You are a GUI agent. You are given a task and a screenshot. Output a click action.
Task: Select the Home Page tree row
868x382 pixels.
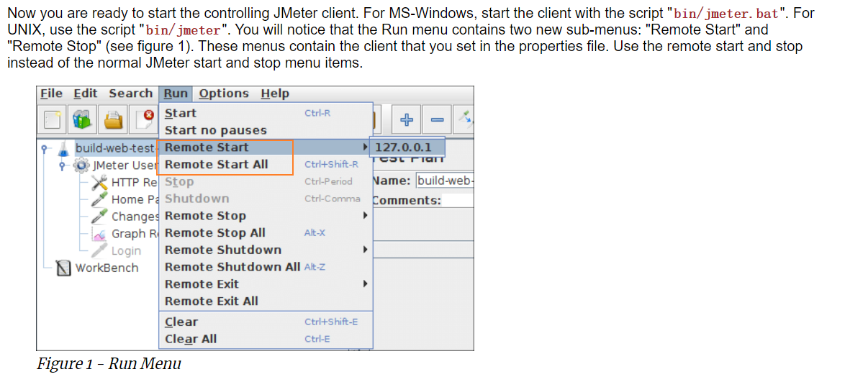(x=135, y=199)
